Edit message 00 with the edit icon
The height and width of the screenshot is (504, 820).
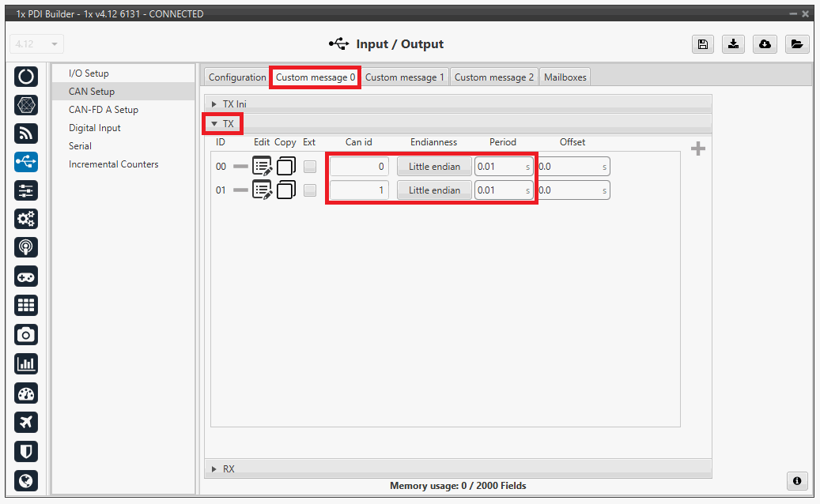pyautogui.click(x=263, y=167)
